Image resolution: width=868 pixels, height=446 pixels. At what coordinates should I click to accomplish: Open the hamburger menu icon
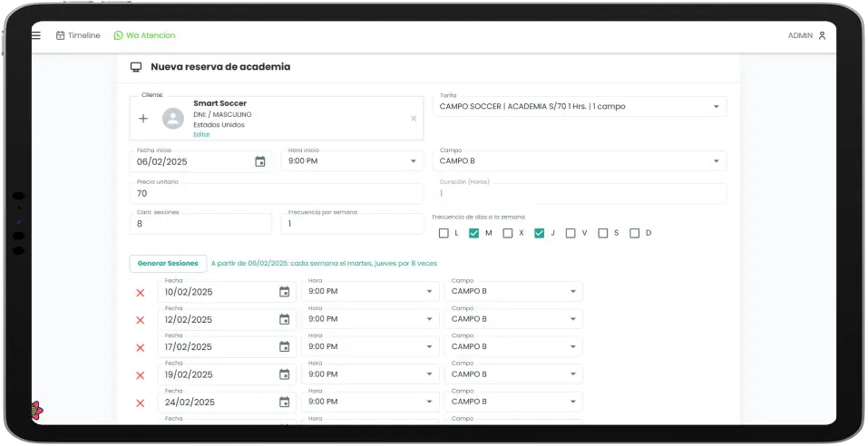tap(36, 35)
